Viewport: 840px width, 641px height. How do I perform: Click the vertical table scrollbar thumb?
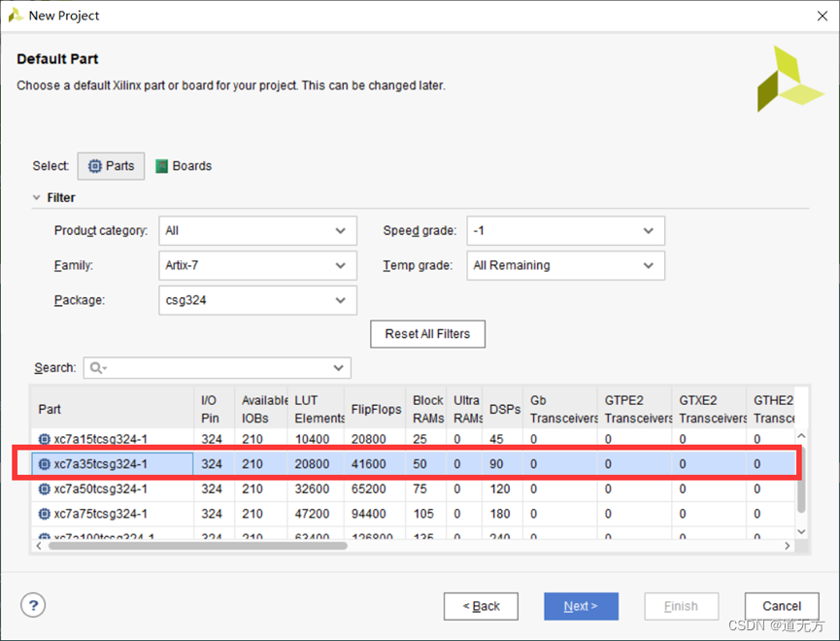[801, 480]
